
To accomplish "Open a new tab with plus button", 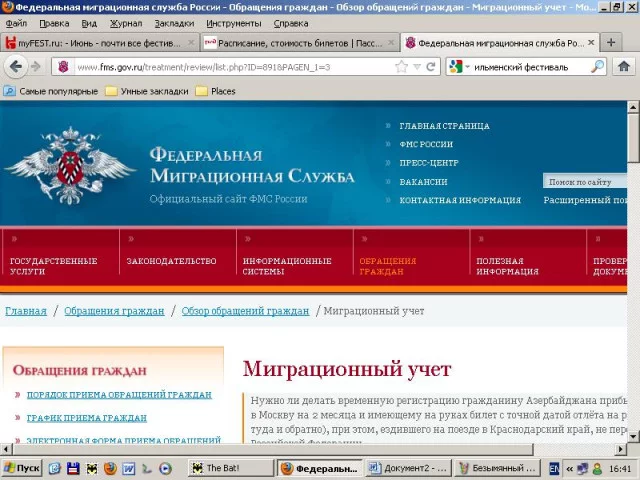I will point(611,42).
